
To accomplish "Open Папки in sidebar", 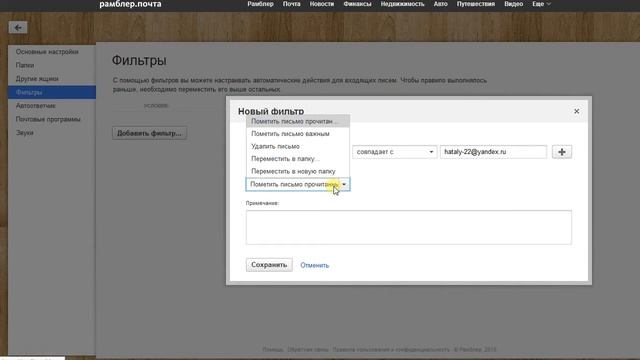I will pos(25,65).
